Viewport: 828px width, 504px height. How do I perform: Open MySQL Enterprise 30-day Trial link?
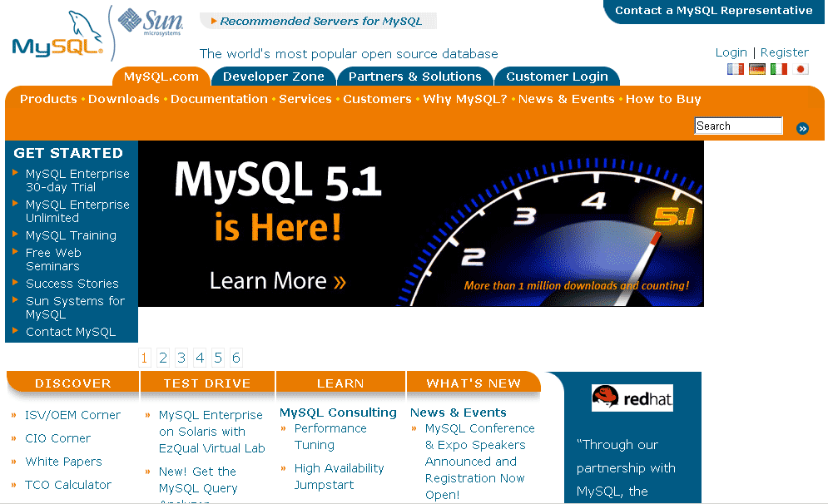click(77, 180)
